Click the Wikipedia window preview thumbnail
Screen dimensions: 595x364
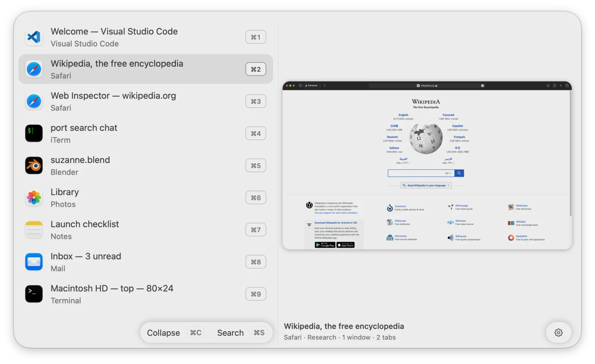(x=427, y=165)
